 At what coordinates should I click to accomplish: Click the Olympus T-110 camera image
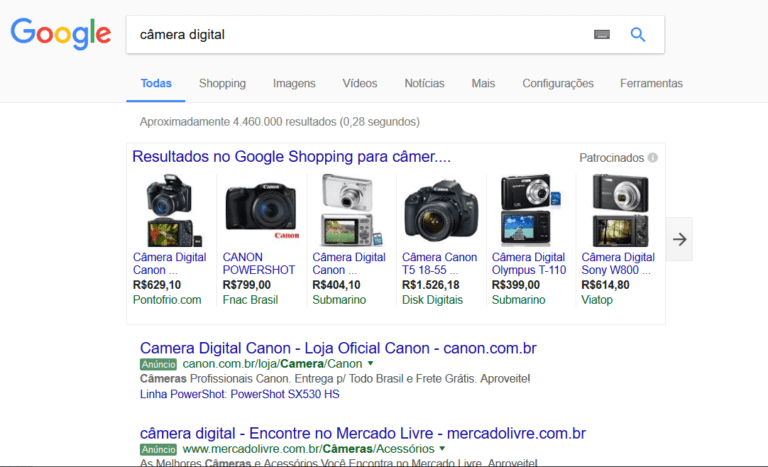coord(530,211)
